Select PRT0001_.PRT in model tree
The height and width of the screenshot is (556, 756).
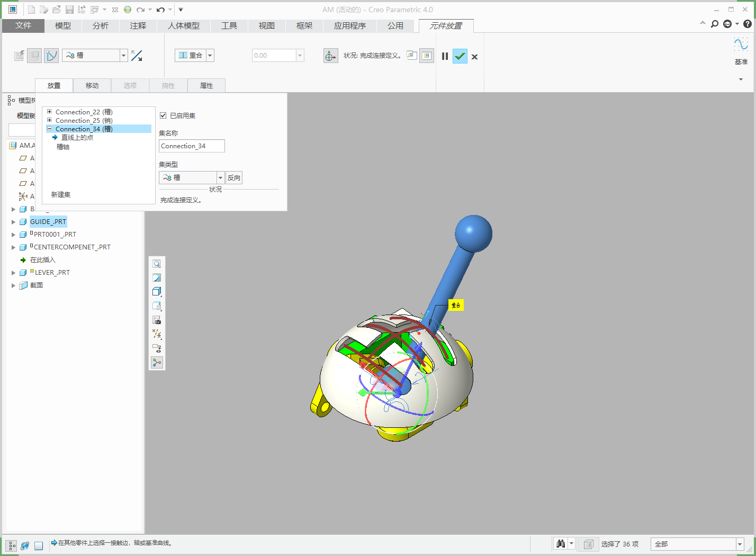[x=55, y=235]
